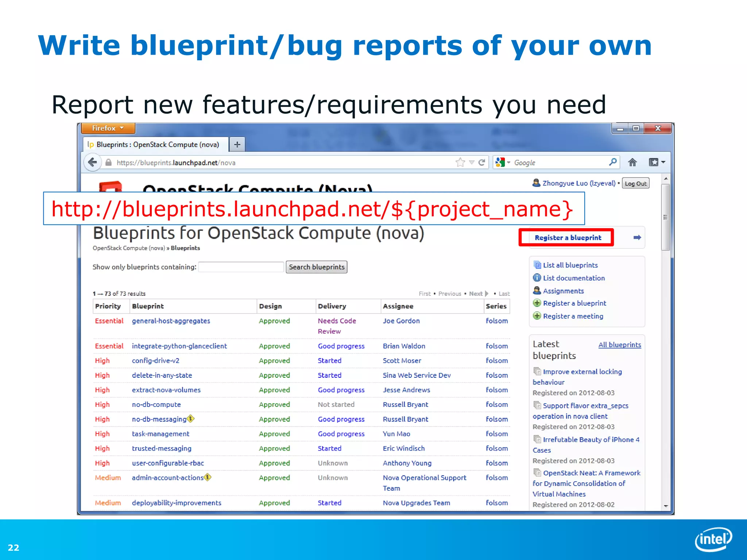Open the Firefox menu dropdown

108,128
